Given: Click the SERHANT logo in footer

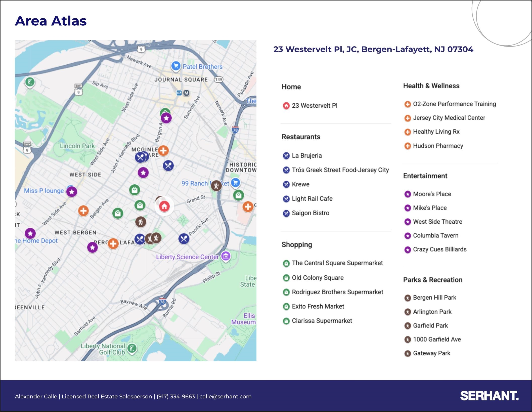Looking at the screenshot, I should tap(489, 396).
